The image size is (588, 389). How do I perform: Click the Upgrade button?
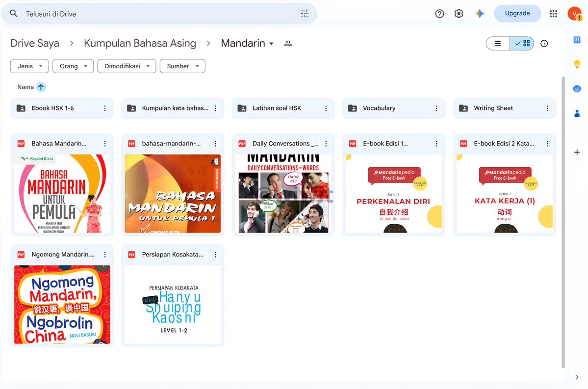point(517,14)
